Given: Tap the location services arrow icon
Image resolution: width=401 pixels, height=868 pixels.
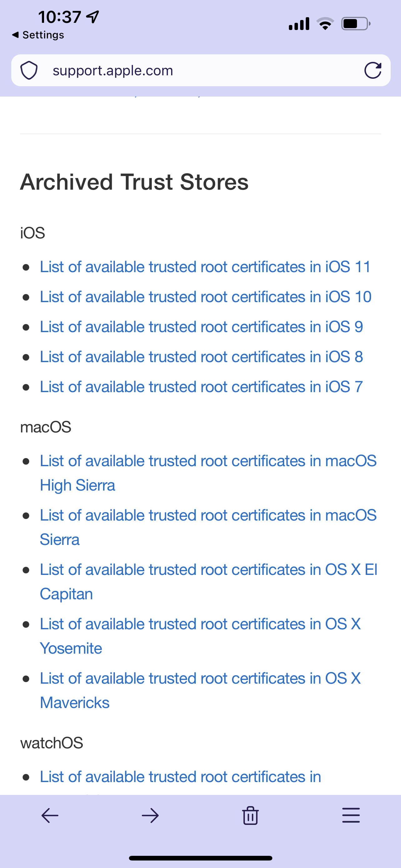Looking at the screenshot, I should (x=92, y=17).
